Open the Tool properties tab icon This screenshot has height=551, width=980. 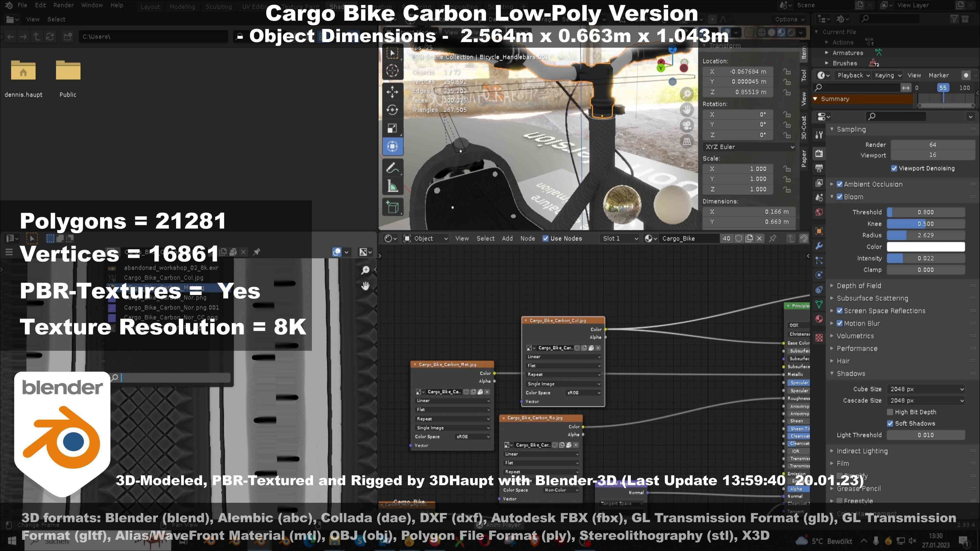tap(819, 135)
